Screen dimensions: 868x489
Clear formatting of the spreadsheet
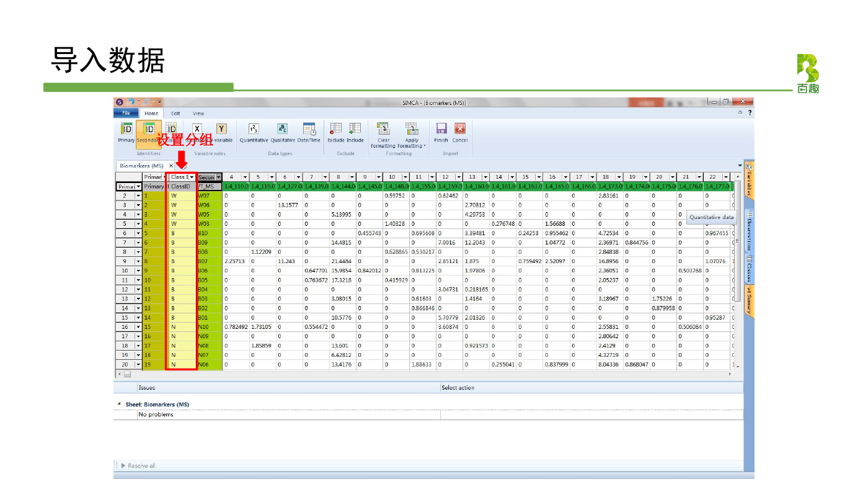[x=384, y=134]
